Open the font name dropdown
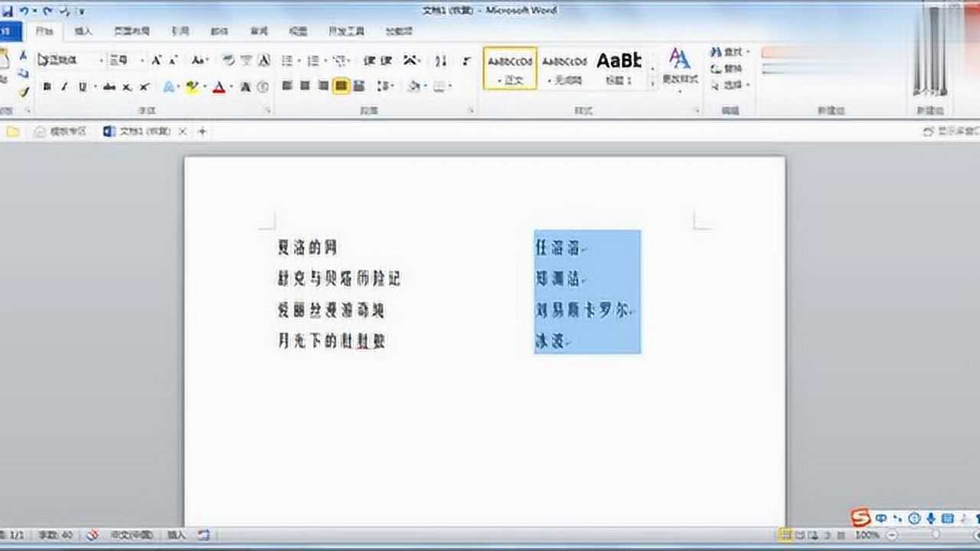 coord(101,60)
